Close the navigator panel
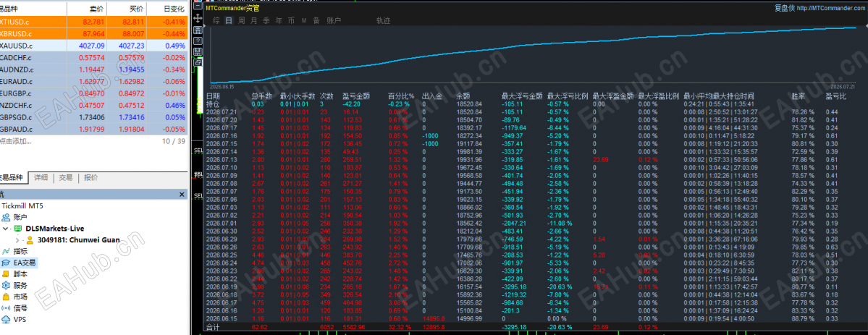The width and height of the screenshot is (868, 335). [182, 195]
